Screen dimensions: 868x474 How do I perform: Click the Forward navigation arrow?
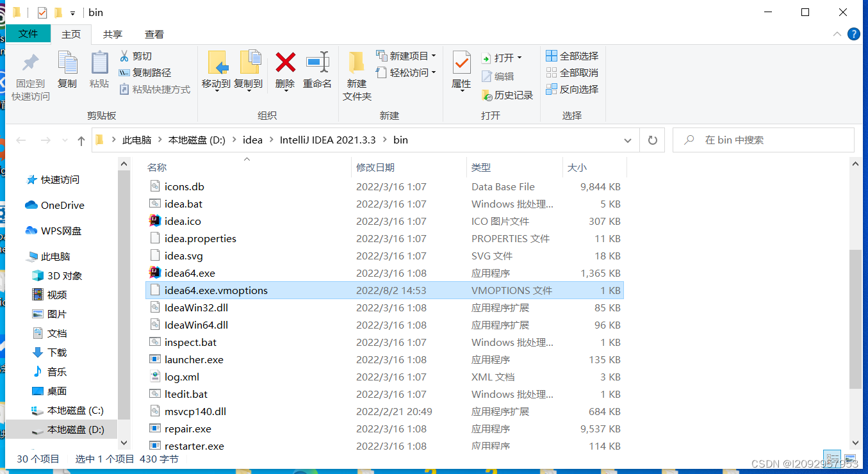[x=45, y=140]
